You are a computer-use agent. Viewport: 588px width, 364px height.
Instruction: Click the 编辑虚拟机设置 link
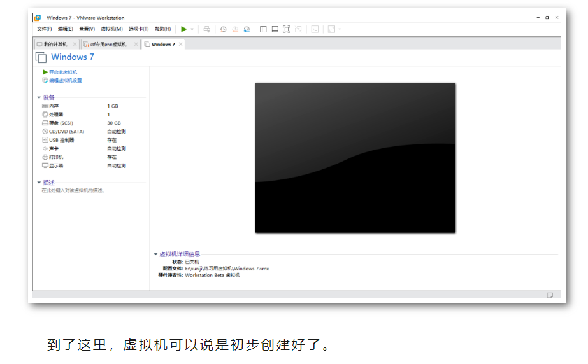click(x=65, y=81)
